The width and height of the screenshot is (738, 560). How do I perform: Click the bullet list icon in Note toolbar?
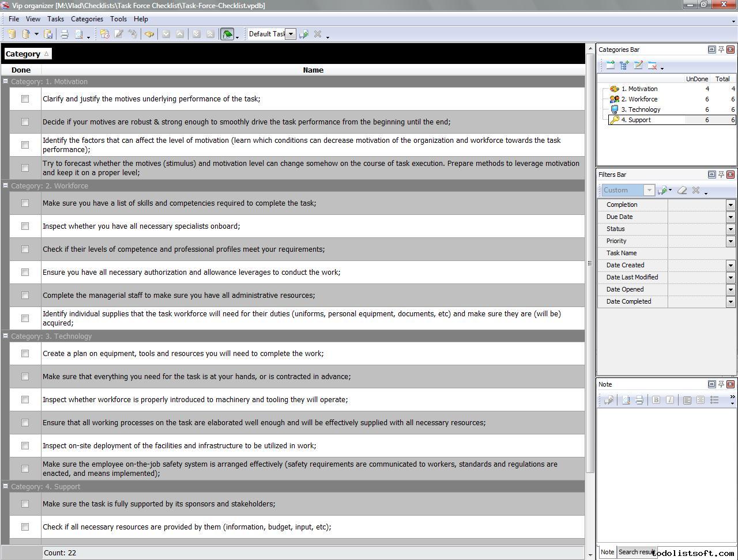coord(714,400)
